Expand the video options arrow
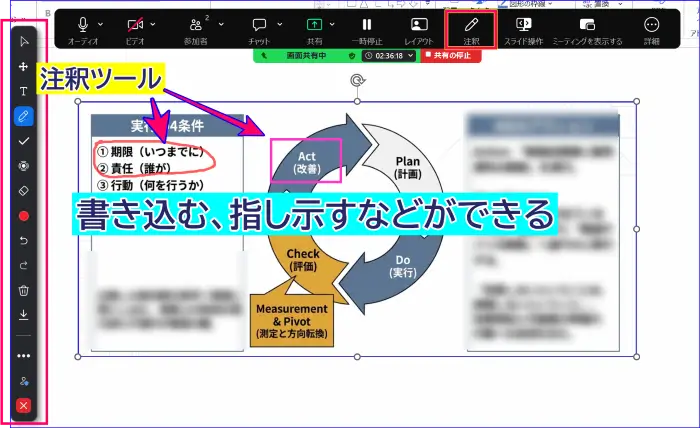The width and height of the screenshot is (700, 428). 153,24
